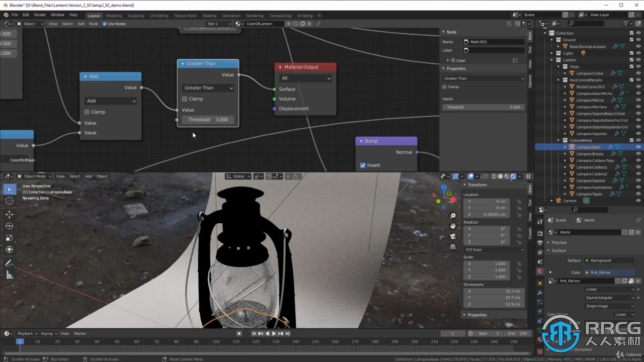644x362 pixels.
Task: Open the Node menu in shader editor
Action: tap(94, 24)
